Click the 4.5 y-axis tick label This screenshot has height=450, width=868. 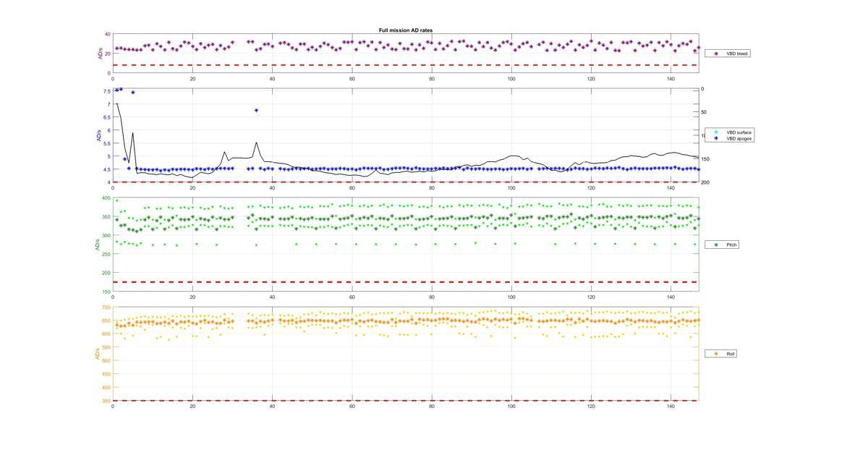tap(106, 169)
